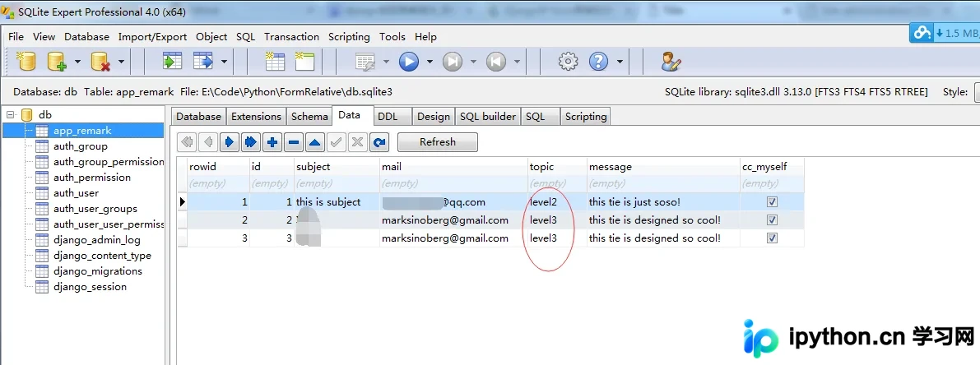Select the django_migrations table in tree
The height and width of the screenshot is (365, 980).
click(x=97, y=270)
